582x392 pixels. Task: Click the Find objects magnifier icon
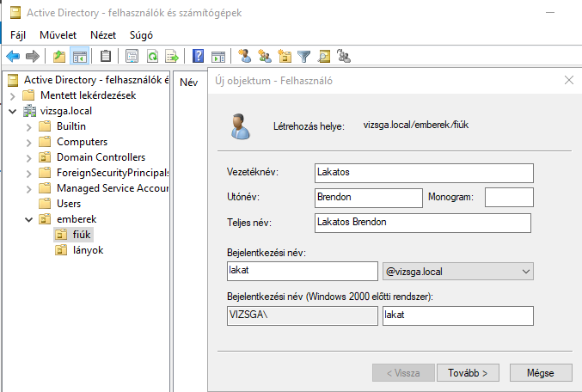click(324, 57)
